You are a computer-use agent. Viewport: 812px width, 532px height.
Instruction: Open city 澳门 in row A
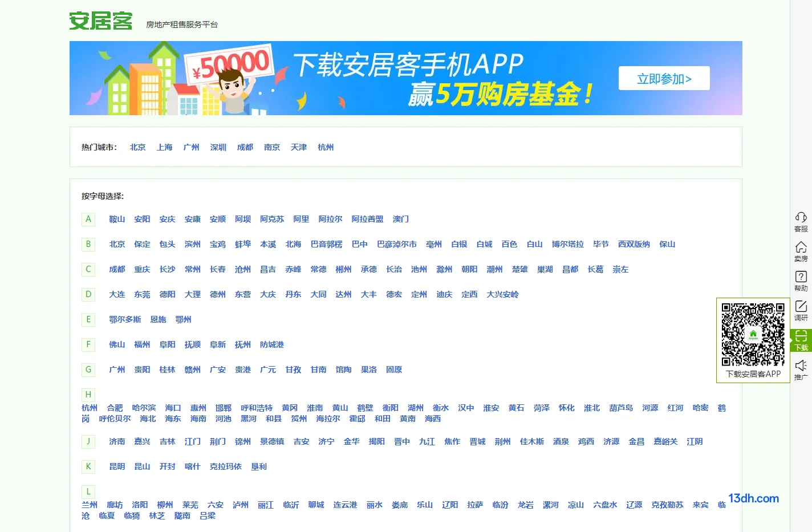click(x=400, y=219)
